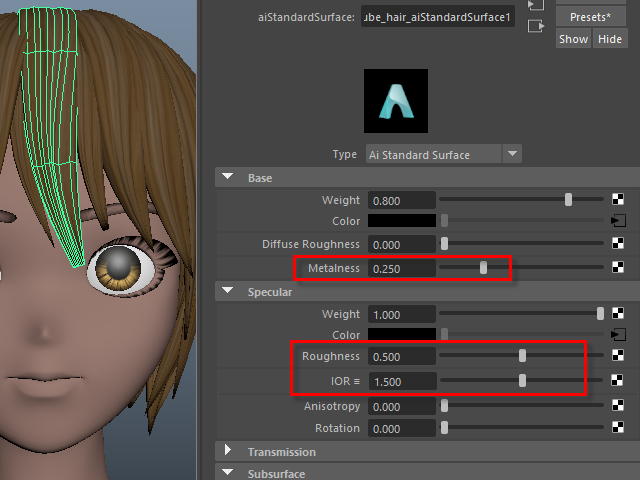The image size is (640, 480).
Task: Click the IOR value field showing 1.500
Action: [402, 381]
